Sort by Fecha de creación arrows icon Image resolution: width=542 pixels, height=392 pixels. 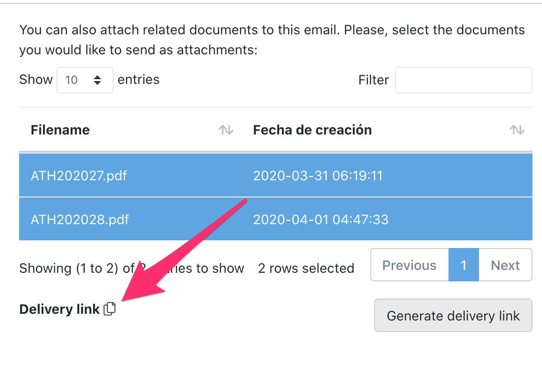(x=517, y=130)
